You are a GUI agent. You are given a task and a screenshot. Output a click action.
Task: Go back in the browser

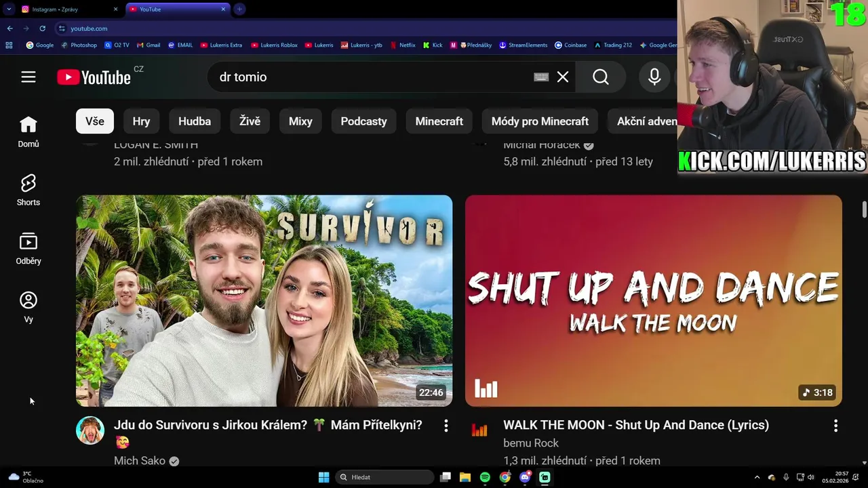[9, 28]
